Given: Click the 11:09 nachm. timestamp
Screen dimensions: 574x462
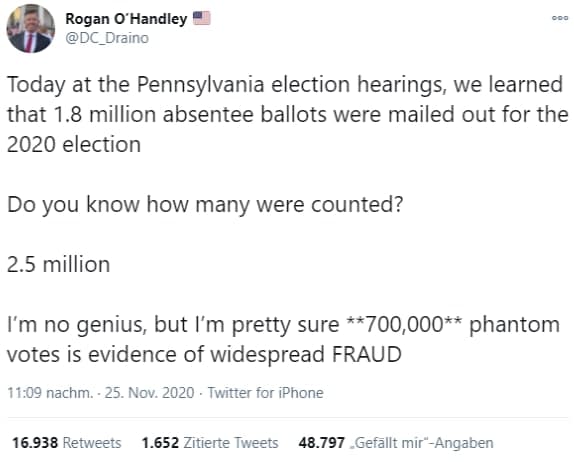Looking at the screenshot, I should click(49, 393).
